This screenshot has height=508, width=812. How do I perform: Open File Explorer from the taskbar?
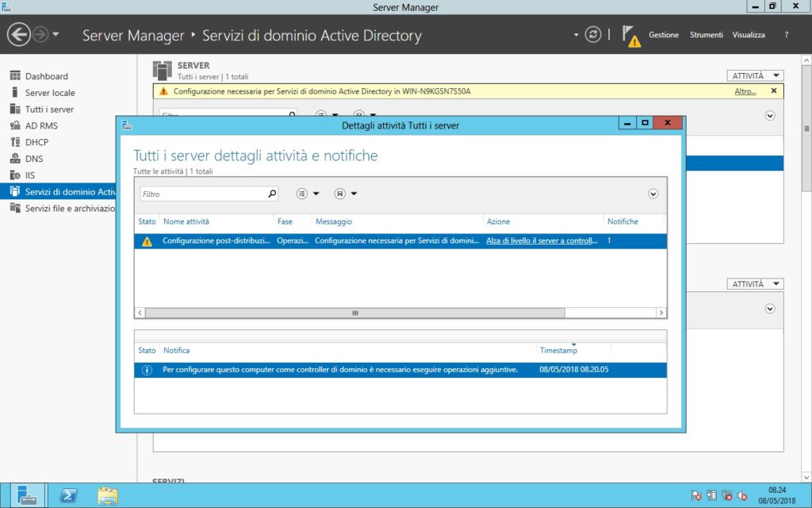click(108, 495)
